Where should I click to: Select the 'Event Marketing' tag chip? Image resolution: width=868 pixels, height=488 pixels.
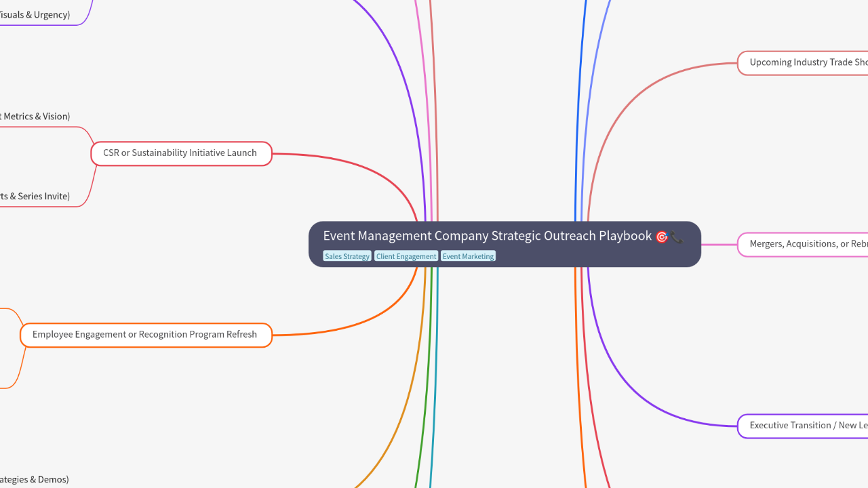tap(468, 256)
